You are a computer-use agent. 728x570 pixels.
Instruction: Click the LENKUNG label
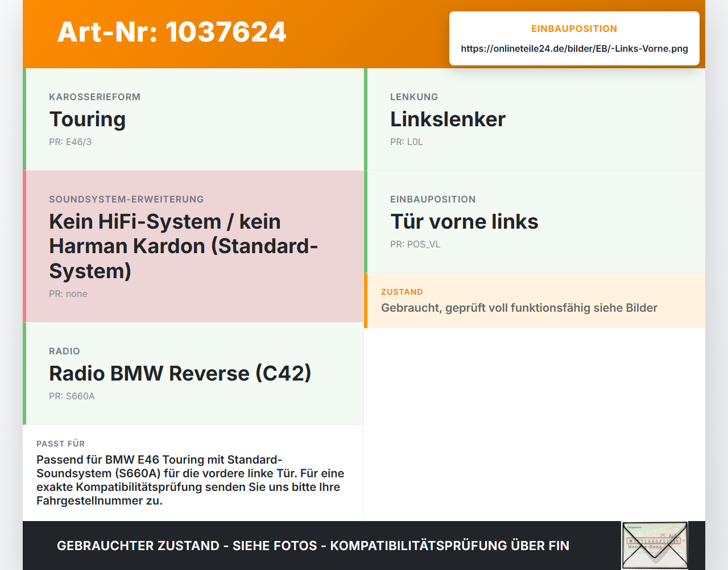(414, 97)
